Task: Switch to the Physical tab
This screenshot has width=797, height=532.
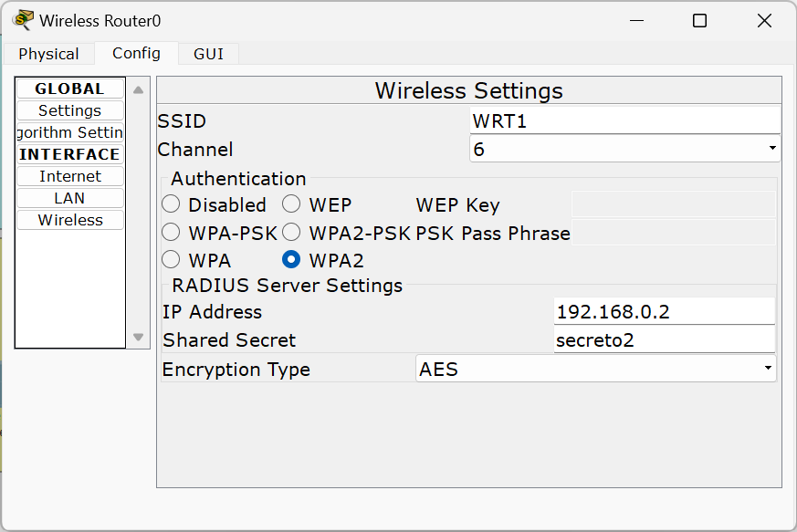Action: pyautogui.click(x=48, y=54)
